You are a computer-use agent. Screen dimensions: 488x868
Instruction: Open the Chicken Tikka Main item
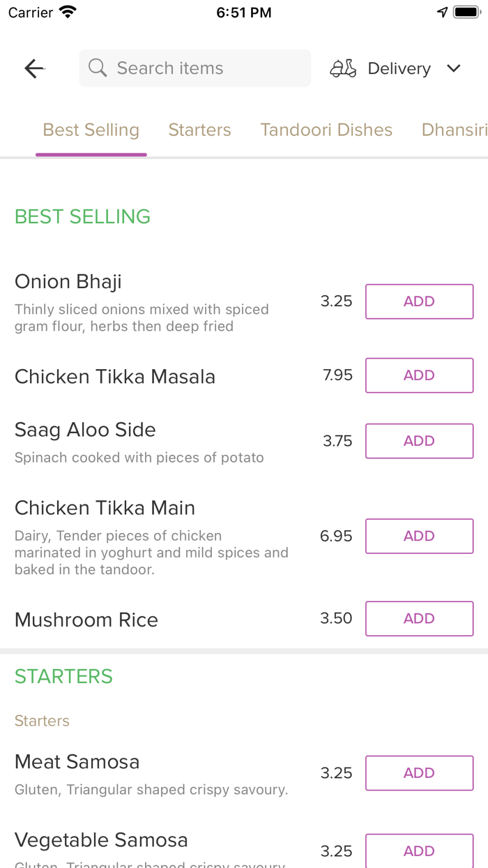[105, 508]
